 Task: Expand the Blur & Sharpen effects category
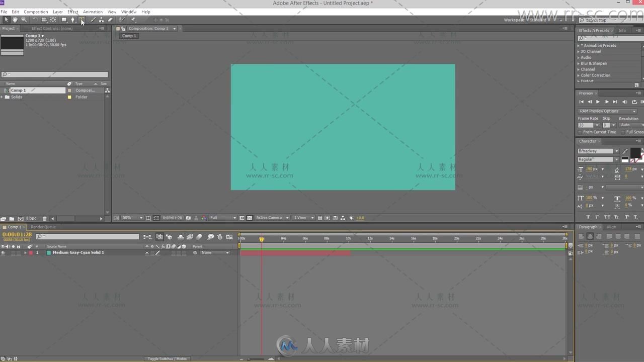(x=579, y=64)
